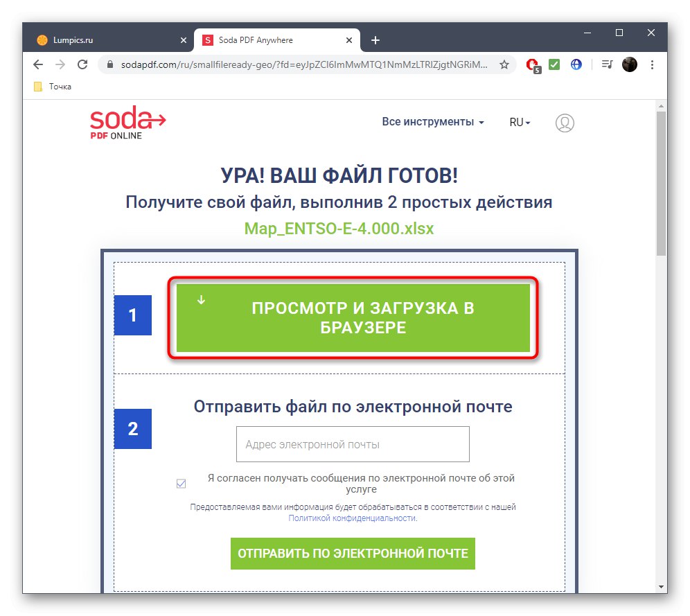This screenshot has width=690, height=616.
Task: Click the padlock icon in the address bar
Action: (111, 64)
